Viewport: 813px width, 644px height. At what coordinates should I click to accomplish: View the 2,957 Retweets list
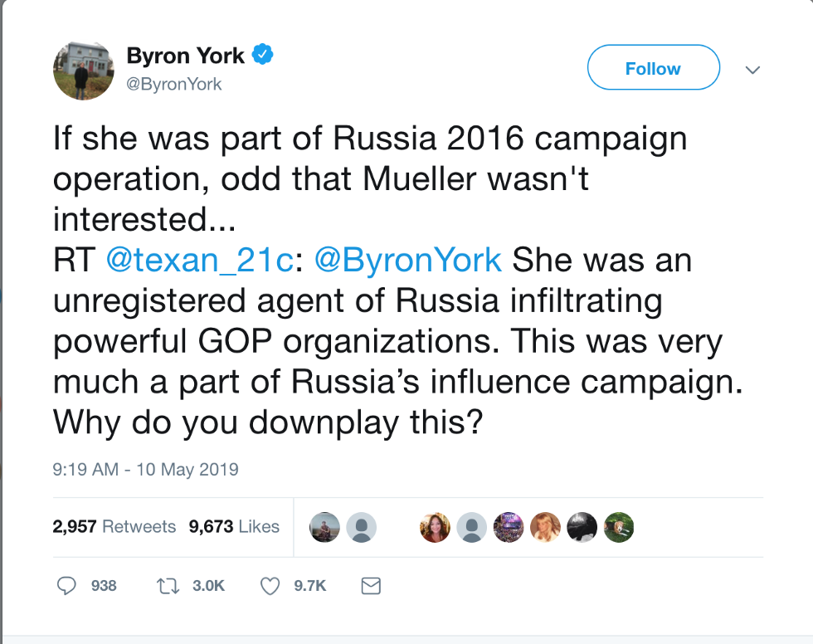pyautogui.click(x=114, y=526)
